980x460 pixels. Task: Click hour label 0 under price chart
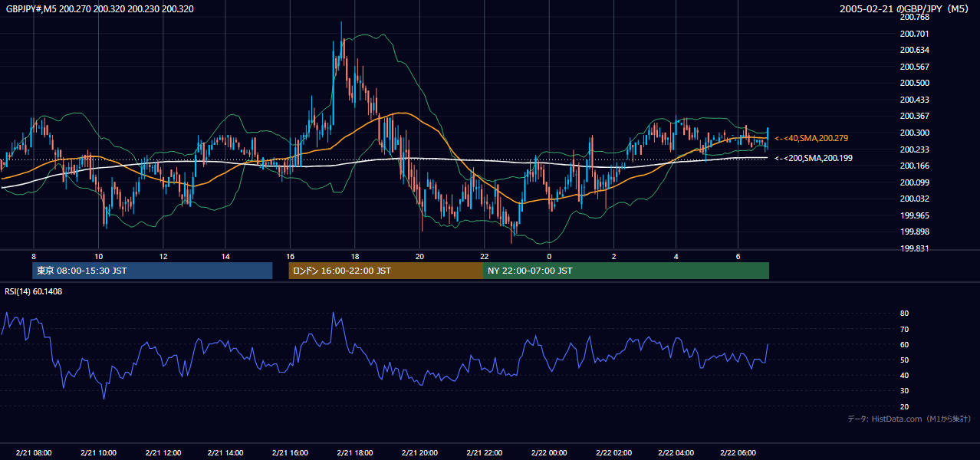[x=549, y=256]
